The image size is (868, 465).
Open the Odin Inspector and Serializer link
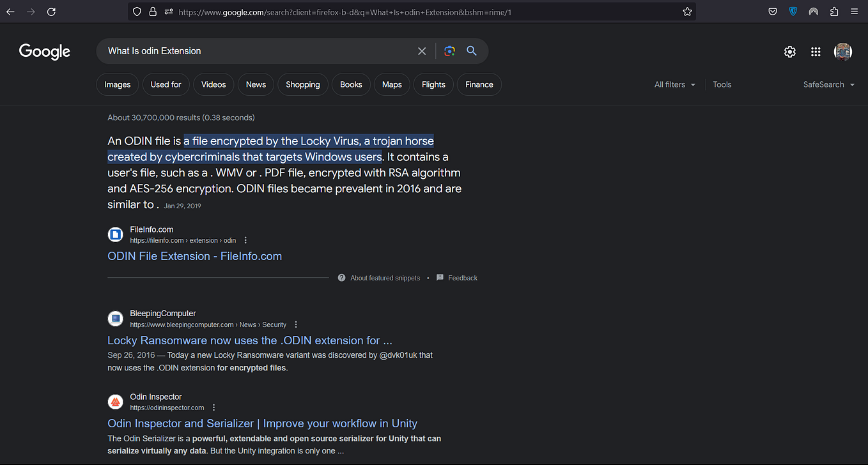coord(262,423)
